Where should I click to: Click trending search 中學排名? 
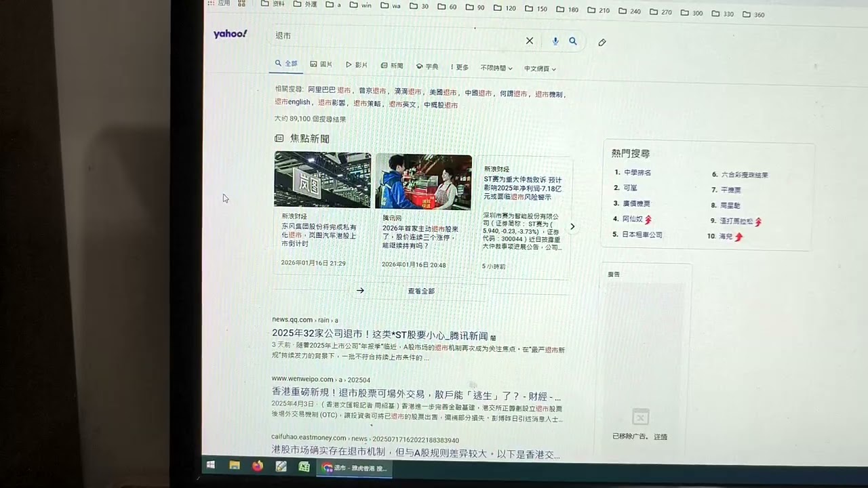click(x=637, y=173)
